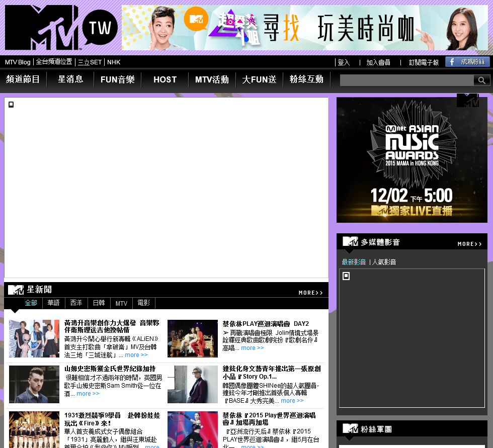Open the 蔡依林PLAY concert DAY2 thumbnail
493x448 pixels.
click(x=192, y=338)
